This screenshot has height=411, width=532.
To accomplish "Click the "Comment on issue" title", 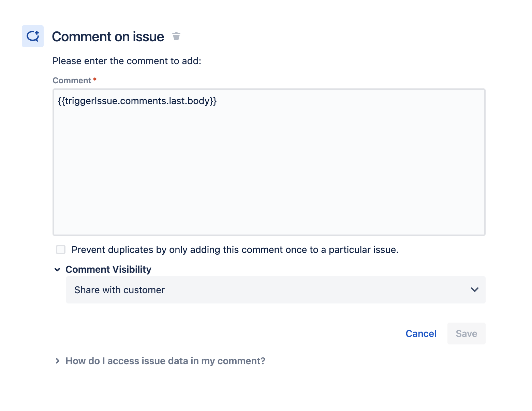I will 108,37.
